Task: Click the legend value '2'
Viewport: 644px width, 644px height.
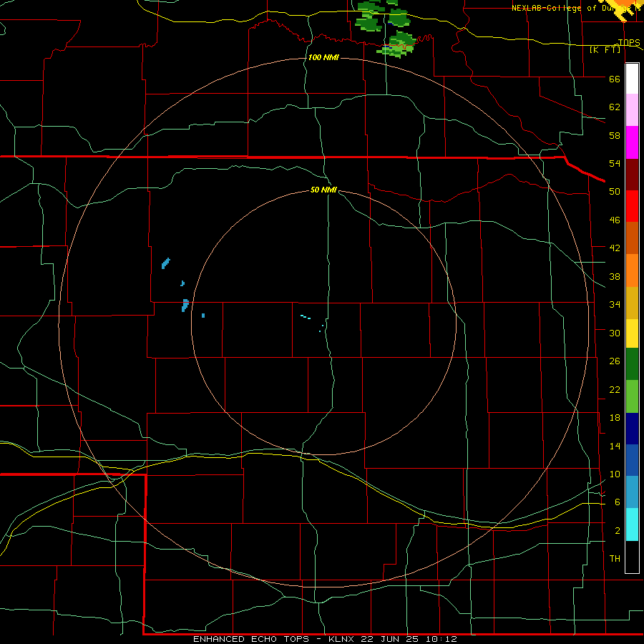Action: pos(618,531)
